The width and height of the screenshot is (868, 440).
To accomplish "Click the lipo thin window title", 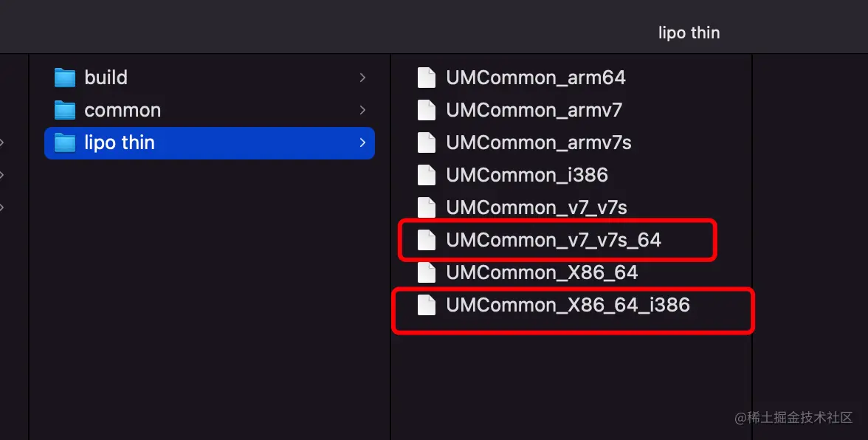I will click(689, 32).
